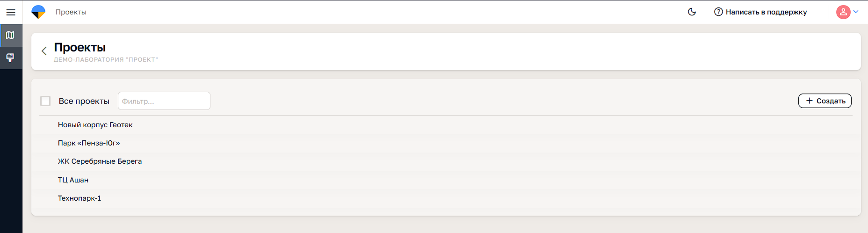868x233 pixels.
Task: Open the map section in sidebar
Action: [x=10, y=35]
